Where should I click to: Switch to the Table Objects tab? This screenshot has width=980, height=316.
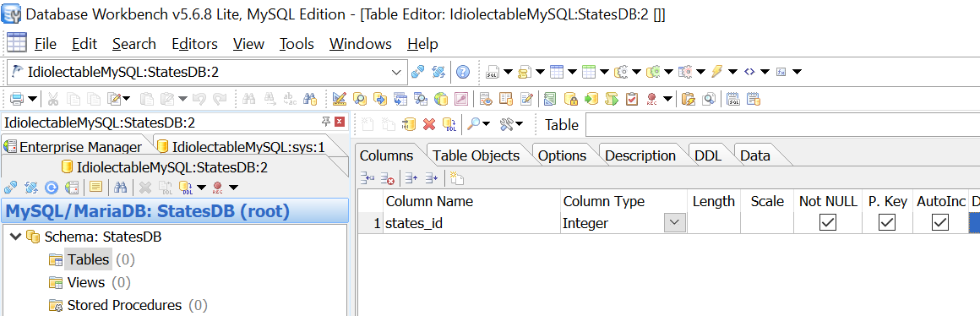[476, 155]
